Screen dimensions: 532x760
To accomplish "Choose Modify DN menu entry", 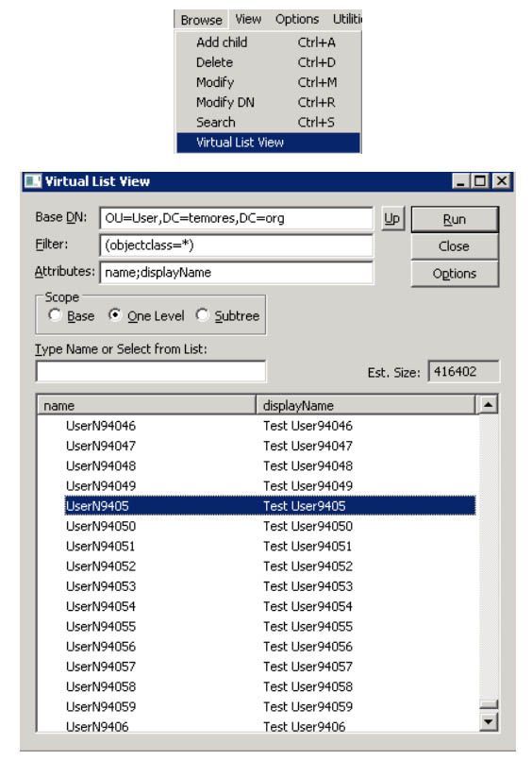I will coord(268,102).
